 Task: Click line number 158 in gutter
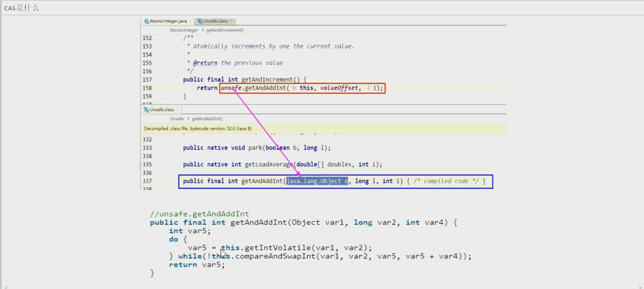pos(147,88)
